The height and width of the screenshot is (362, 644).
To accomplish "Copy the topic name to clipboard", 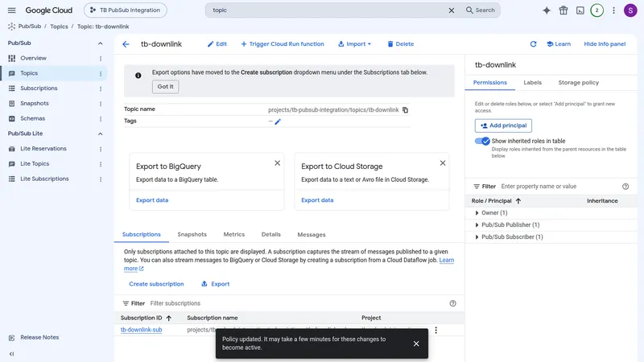I will pos(406,110).
